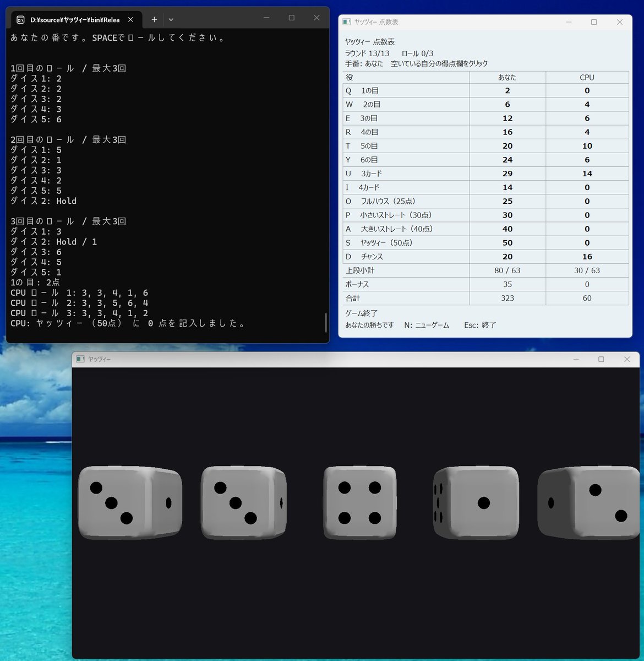The height and width of the screenshot is (661, 644).
Task: Maximize the ヤッツィー dice window
Action: (601, 359)
